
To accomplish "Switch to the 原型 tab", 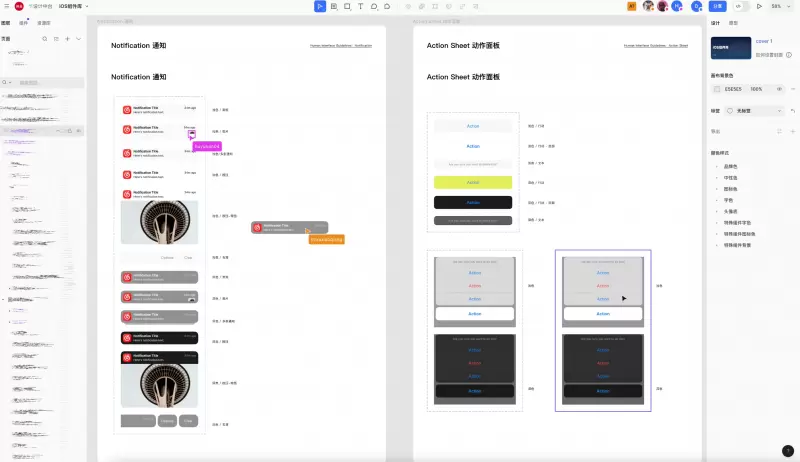I will [x=733, y=22].
